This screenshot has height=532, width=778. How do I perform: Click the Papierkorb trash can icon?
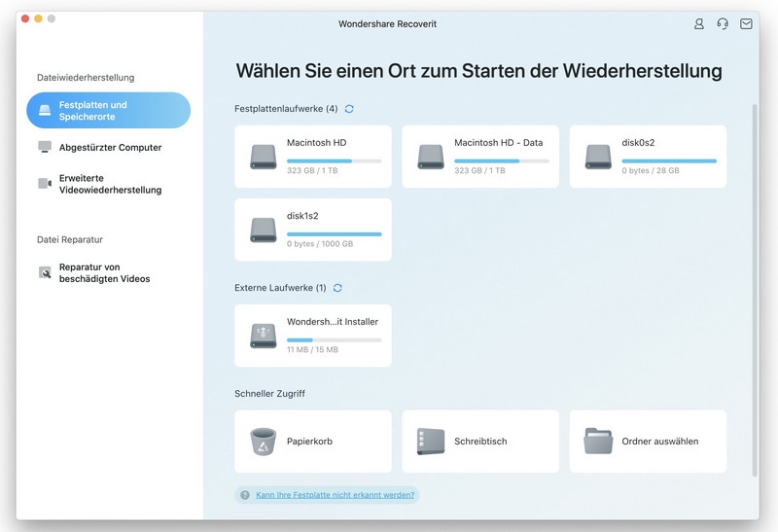tap(263, 442)
